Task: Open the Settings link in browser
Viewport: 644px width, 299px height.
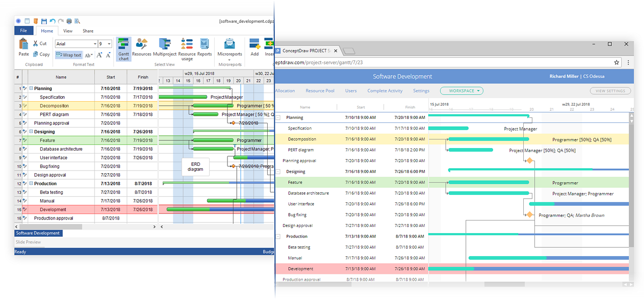Action: coord(421,91)
